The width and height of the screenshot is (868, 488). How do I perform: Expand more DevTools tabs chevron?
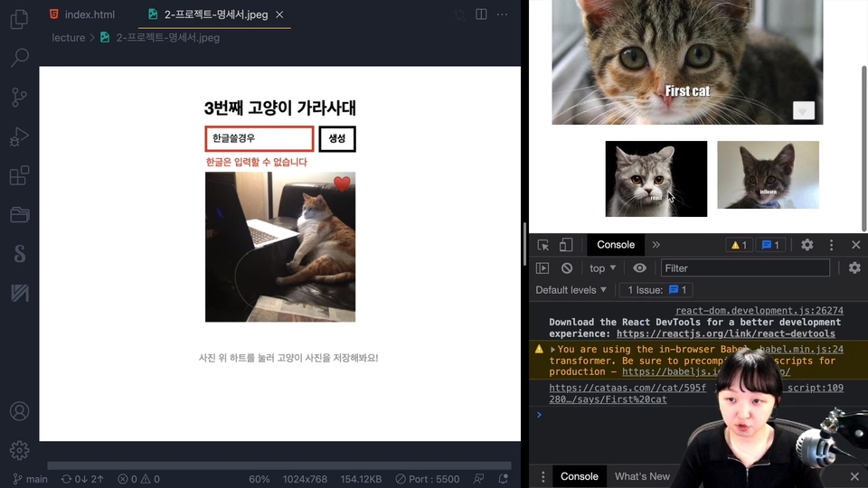(656, 245)
